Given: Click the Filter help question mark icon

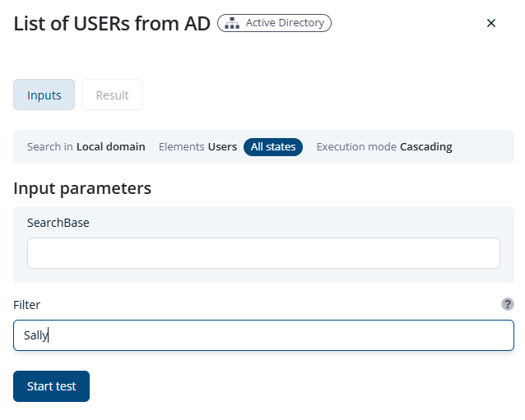Looking at the screenshot, I should (x=507, y=304).
